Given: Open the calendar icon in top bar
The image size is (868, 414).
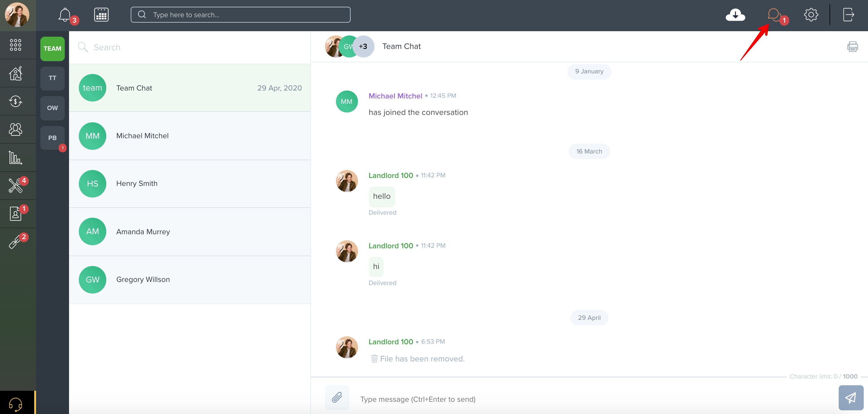Looking at the screenshot, I should click(x=101, y=15).
